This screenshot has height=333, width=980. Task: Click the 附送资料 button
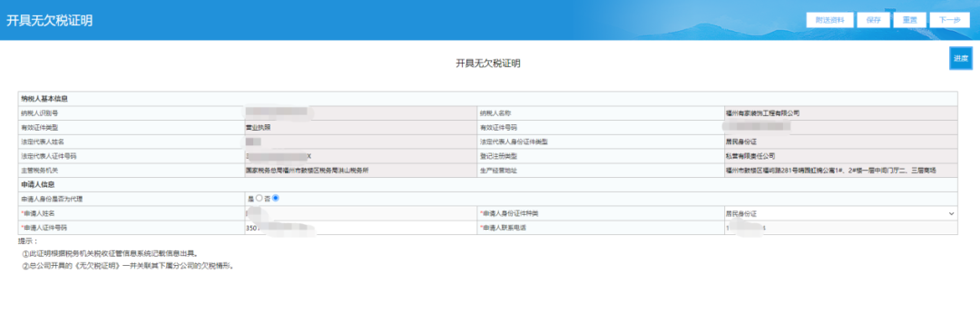(x=829, y=19)
